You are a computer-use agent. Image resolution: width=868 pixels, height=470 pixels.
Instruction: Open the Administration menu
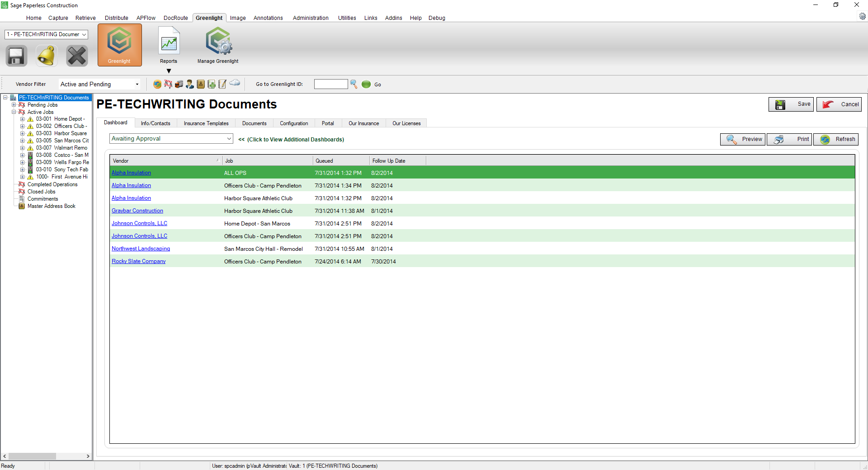(x=311, y=18)
